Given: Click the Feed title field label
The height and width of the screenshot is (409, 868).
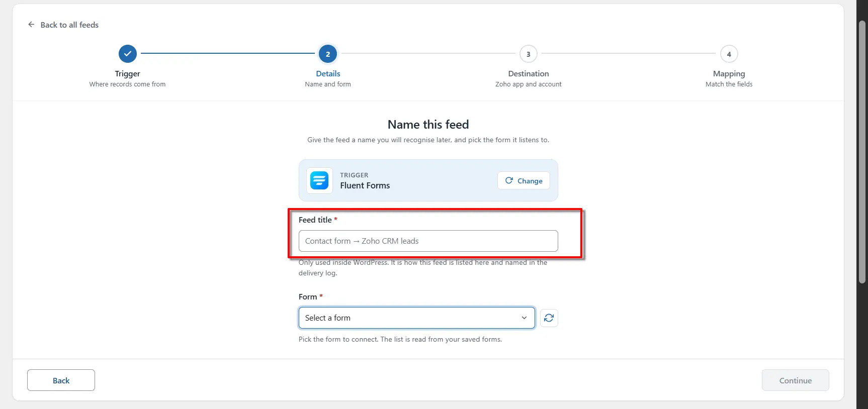Looking at the screenshot, I should point(315,220).
